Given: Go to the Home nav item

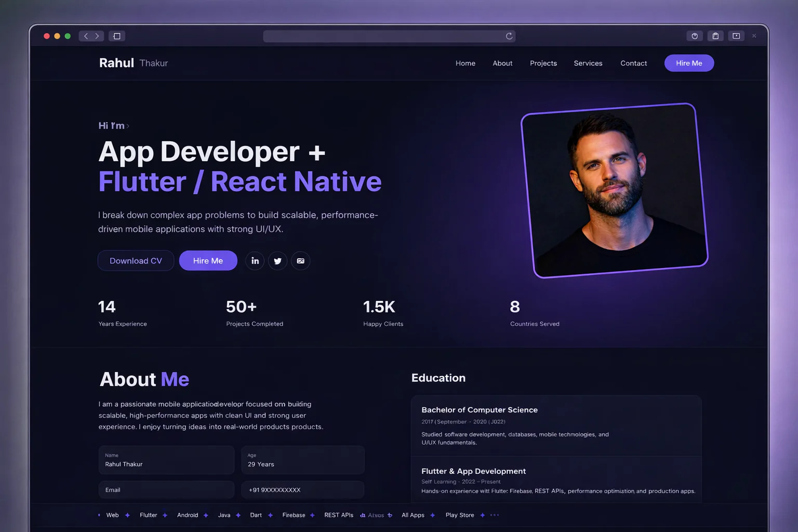Looking at the screenshot, I should pyautogui.click(x=465, y=63).
